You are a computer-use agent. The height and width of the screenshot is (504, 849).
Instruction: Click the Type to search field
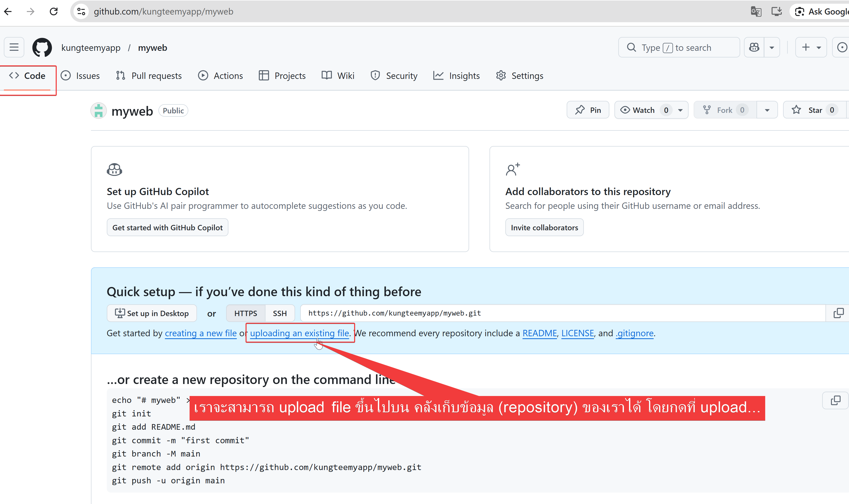679,47
